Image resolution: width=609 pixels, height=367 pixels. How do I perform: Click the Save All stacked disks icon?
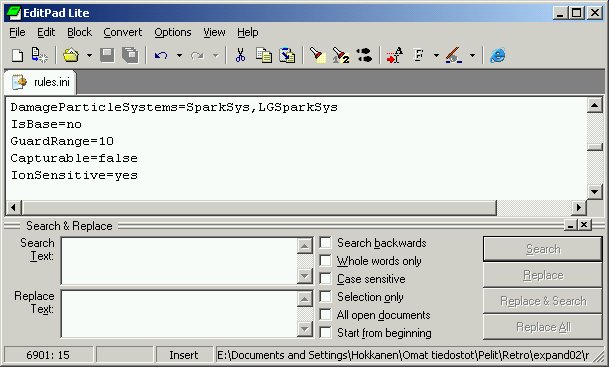click(130, 56)
